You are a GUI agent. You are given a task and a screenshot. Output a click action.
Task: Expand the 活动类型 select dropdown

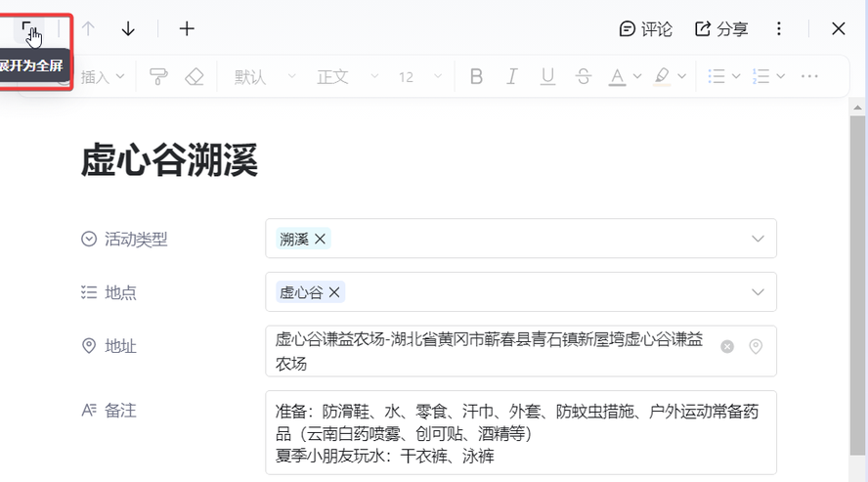758,240
